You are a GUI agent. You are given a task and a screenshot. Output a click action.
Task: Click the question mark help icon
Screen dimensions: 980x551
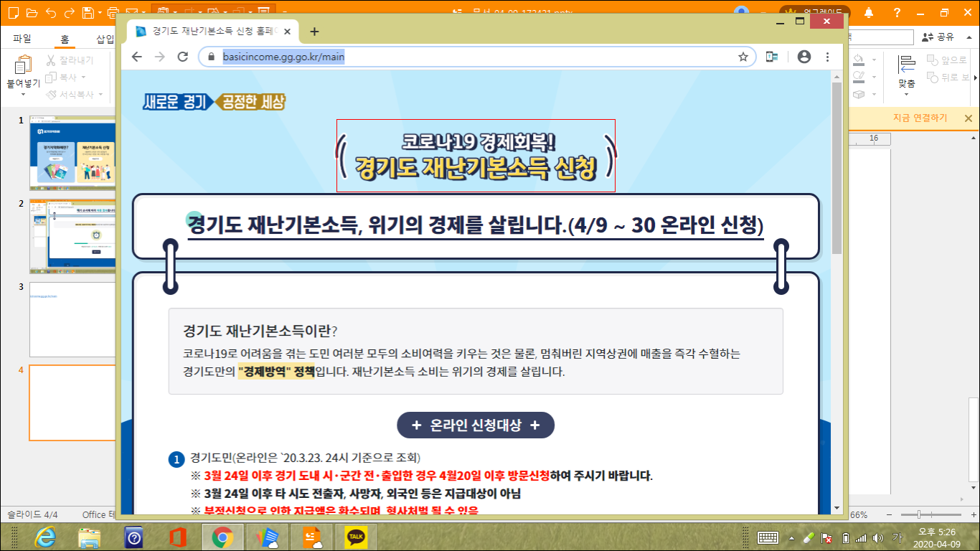897,12
